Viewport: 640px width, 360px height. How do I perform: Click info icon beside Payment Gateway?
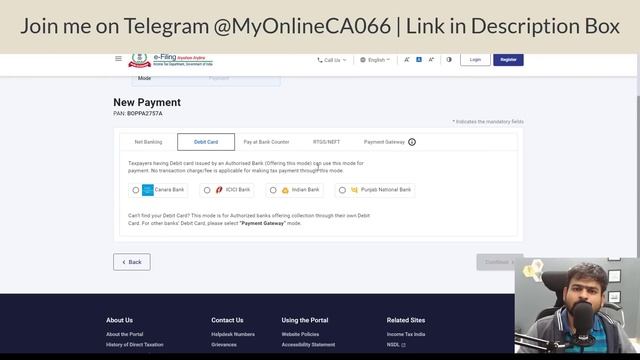coord(412,142)
